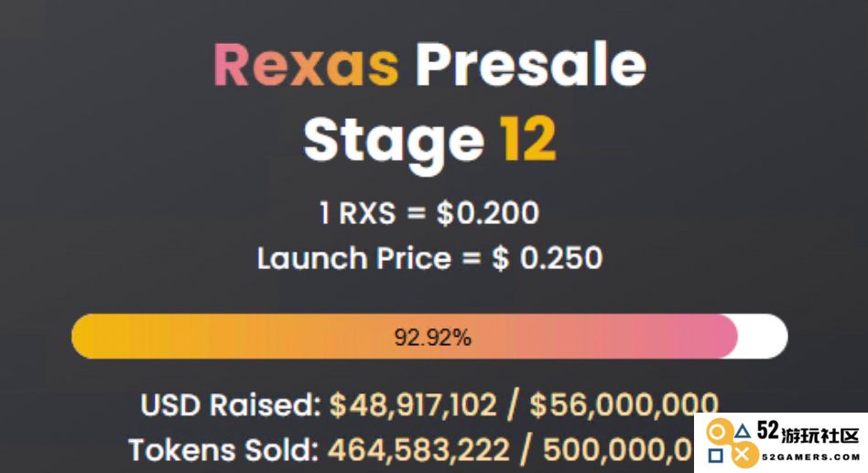Click the $56,000,000 target amount

click(624, 405)
